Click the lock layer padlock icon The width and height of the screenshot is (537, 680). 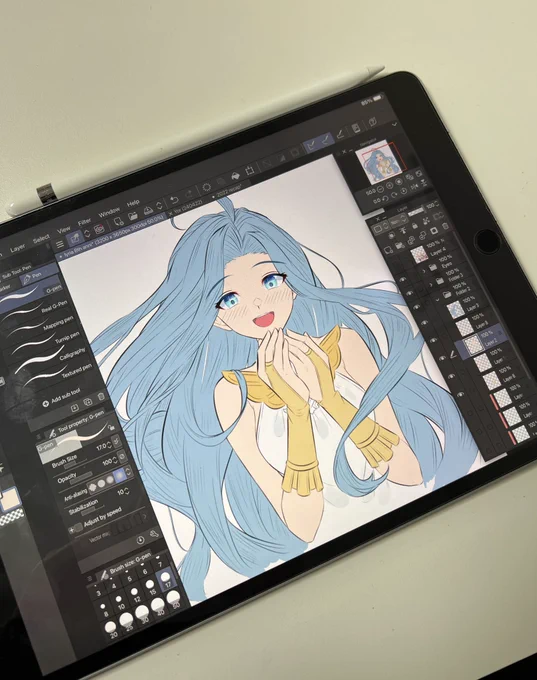tap(415, 226)
